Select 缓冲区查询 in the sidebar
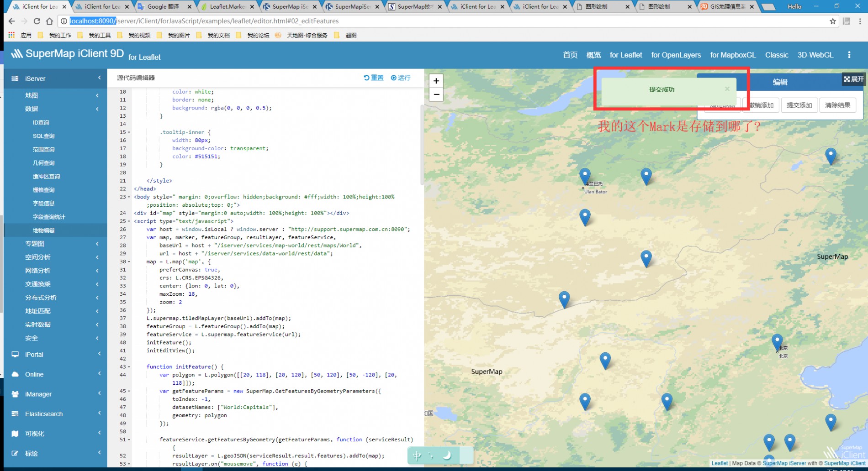The width and height of the screenshot is (868, 471). click(x=46, y=176)
